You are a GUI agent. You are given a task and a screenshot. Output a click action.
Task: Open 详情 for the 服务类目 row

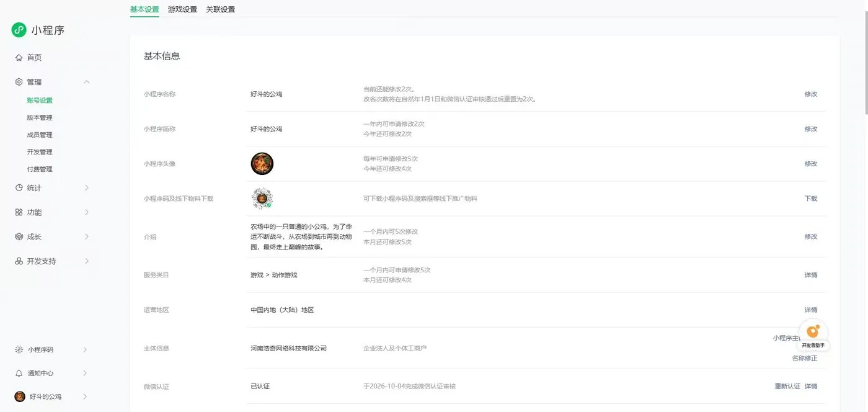(811, 275)
